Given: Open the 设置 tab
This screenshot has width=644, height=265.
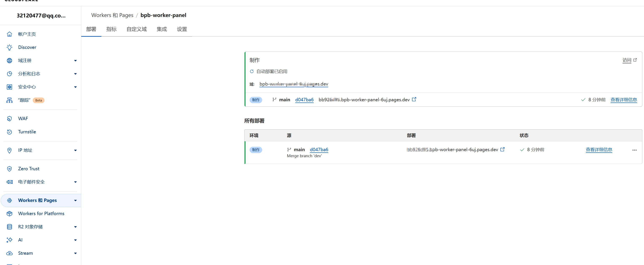Looking at the screenshot, I should tap(182, 29).
